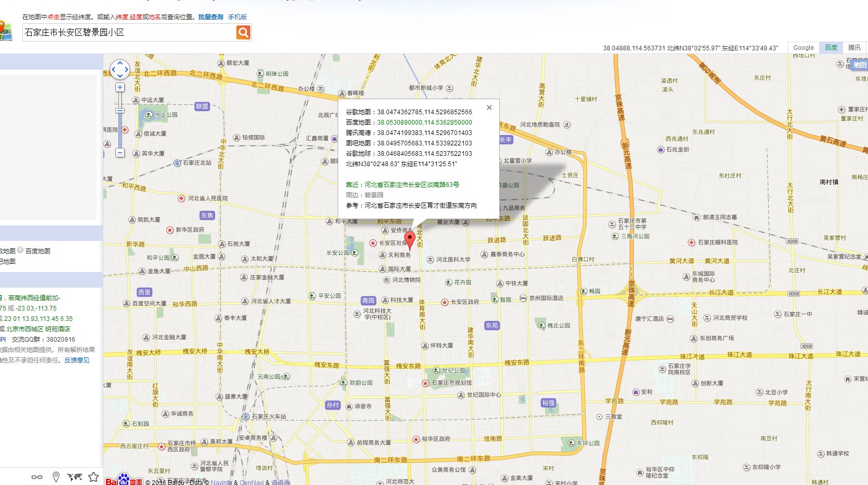
Task: Click the location pin outline icon at bottom
Action: click(x=56, y=477)
